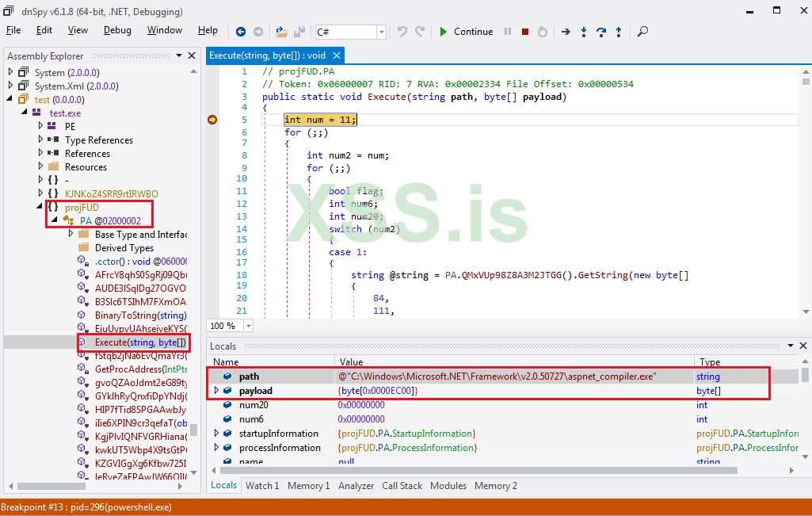Click the Navigate Backward arrow icon
Image resolution: width=812 pixels, height=516 pixels.
[x=241, y=32]
